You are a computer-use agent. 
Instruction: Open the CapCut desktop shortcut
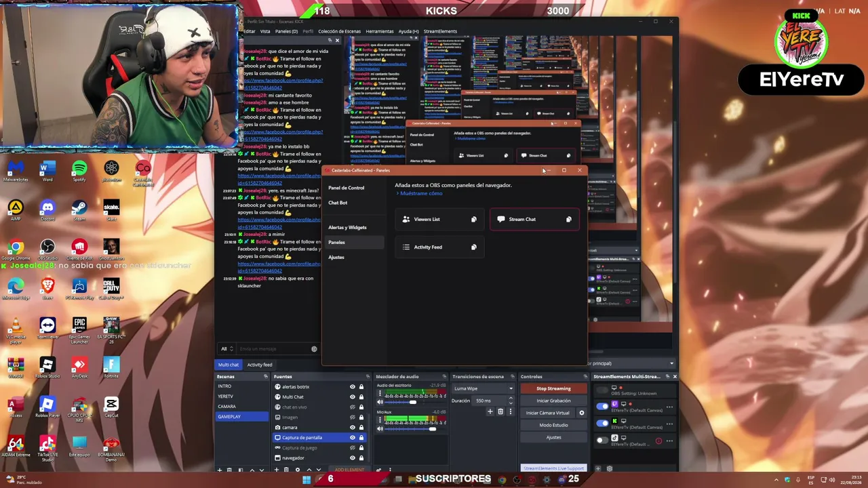point(111,407)
